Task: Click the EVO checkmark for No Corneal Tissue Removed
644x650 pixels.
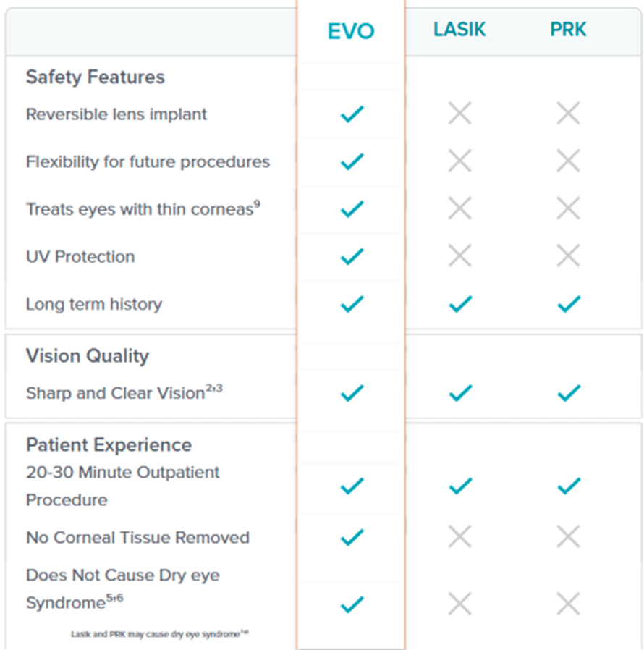Action: point(352,537)
